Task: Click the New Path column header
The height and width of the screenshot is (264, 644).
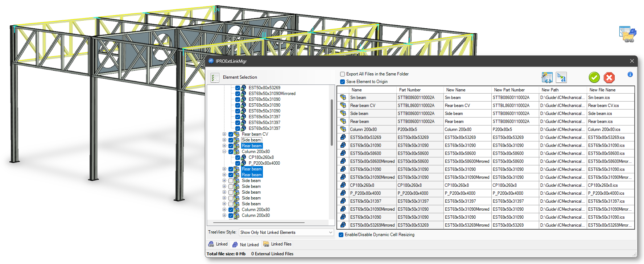Action: 563,90
